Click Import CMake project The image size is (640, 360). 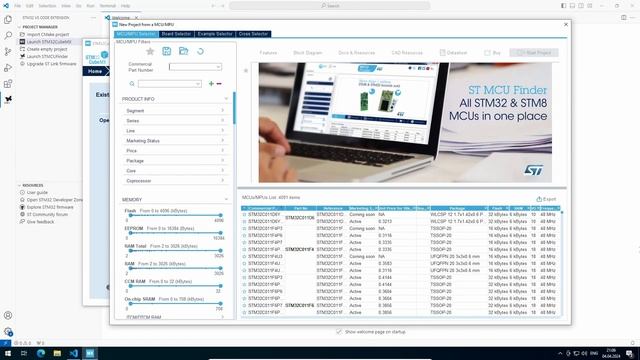tap(48, 35)
